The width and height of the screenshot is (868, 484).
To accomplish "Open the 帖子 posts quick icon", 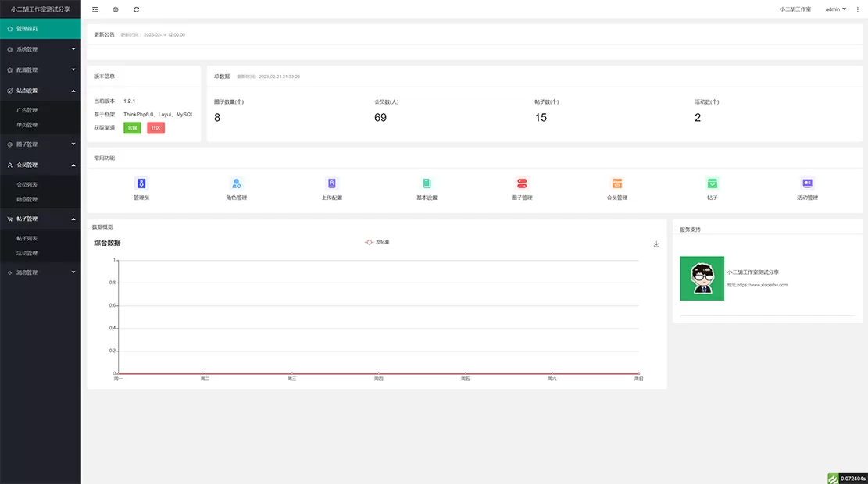I will 712,187.
